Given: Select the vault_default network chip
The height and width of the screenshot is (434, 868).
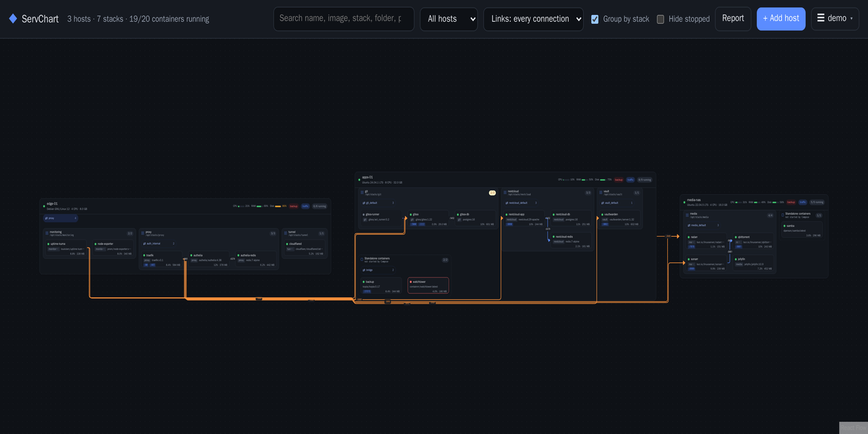Looking at the screenshot, I should tap(616, 203).
